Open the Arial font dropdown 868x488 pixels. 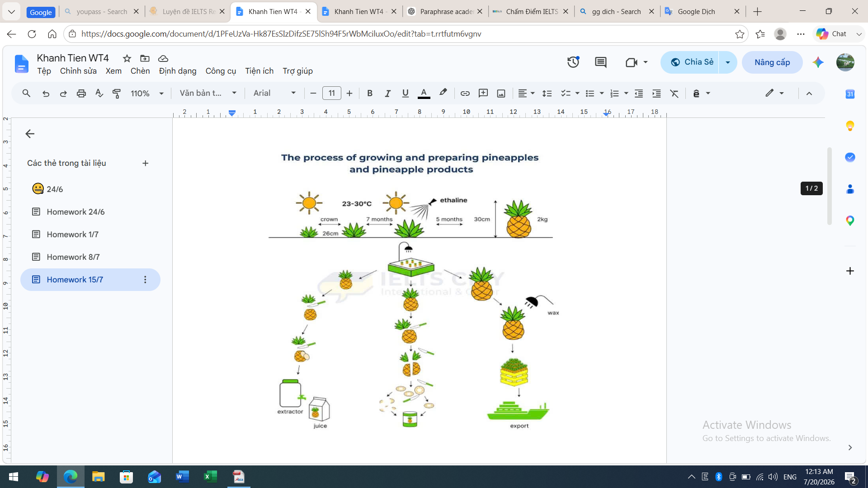point(274,93)
